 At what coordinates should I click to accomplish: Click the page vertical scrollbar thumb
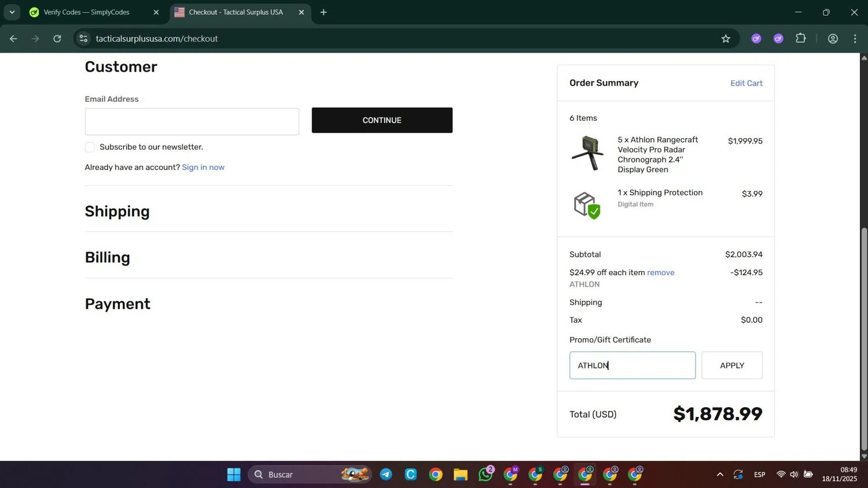point(864,339)
